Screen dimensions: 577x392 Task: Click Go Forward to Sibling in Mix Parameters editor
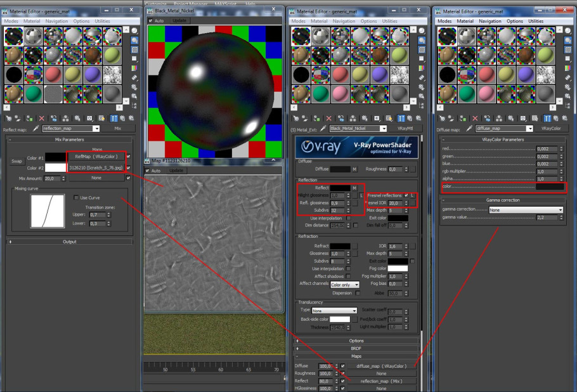131,119
